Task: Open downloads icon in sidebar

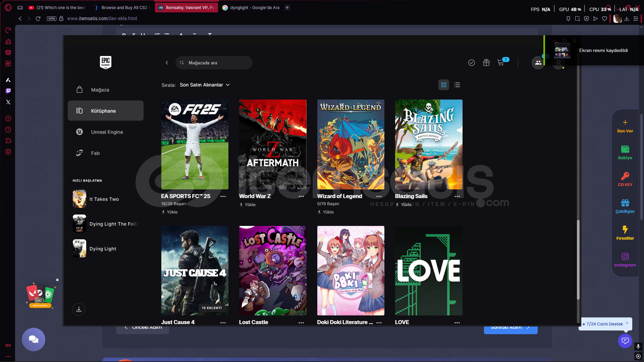Action: (x=79, y=309)
